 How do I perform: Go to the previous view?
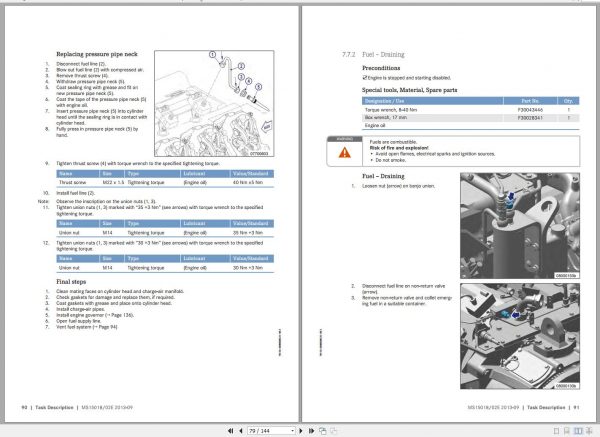pyautogui.click(x=323, y=431)
